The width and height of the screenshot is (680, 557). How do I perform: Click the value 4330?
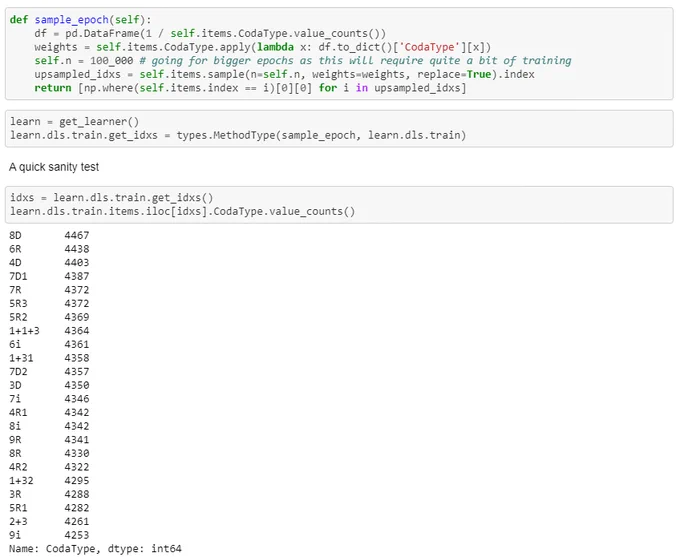pyautogui.click(x=77, y=453)
